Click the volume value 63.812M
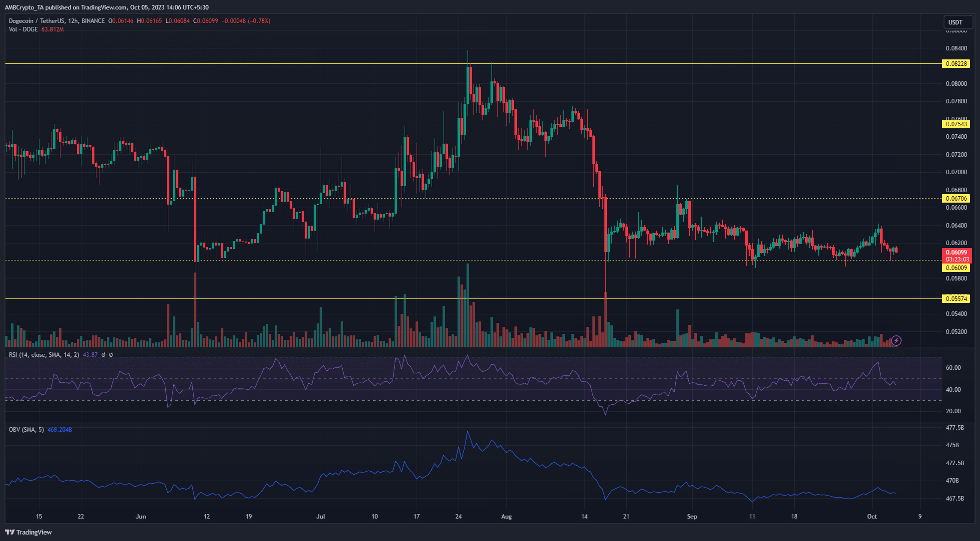Screen dimensions: 980x541 [52, 29]
